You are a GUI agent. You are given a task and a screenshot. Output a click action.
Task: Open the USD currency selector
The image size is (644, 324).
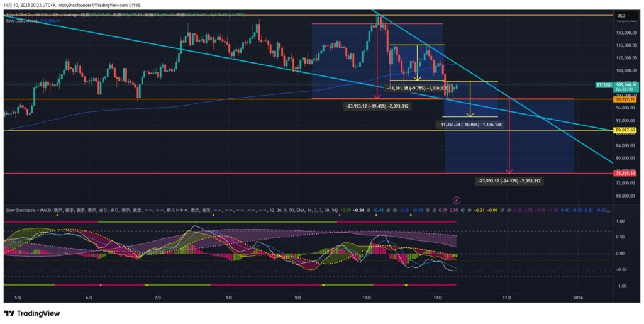click(x=620, y=15)
